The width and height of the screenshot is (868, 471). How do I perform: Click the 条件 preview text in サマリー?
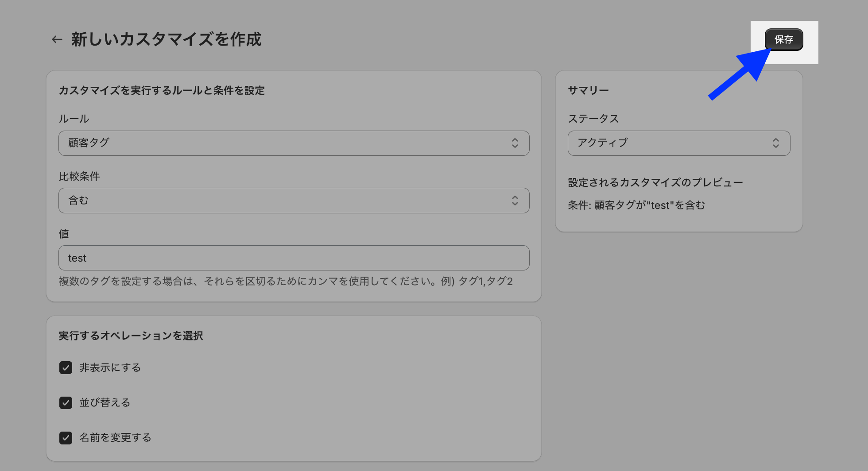click(636, 205)
